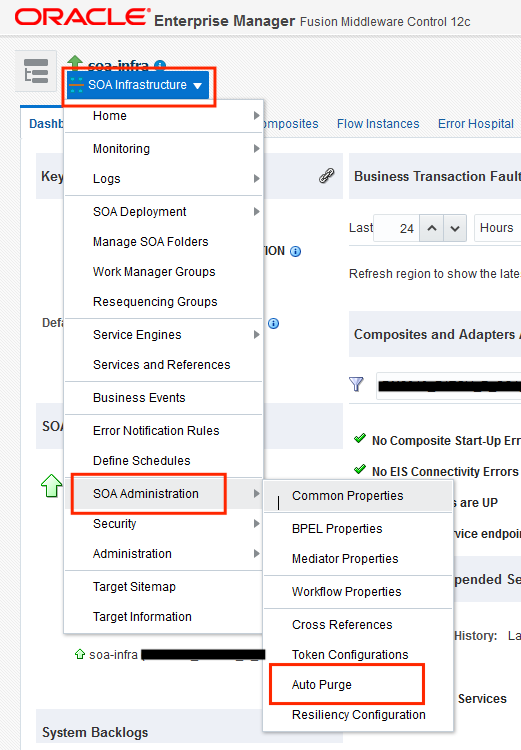Screen dimensions: 521x750
Task: Click the No EIS Connectivity Errors text
Action: click(x=445, y=472)
